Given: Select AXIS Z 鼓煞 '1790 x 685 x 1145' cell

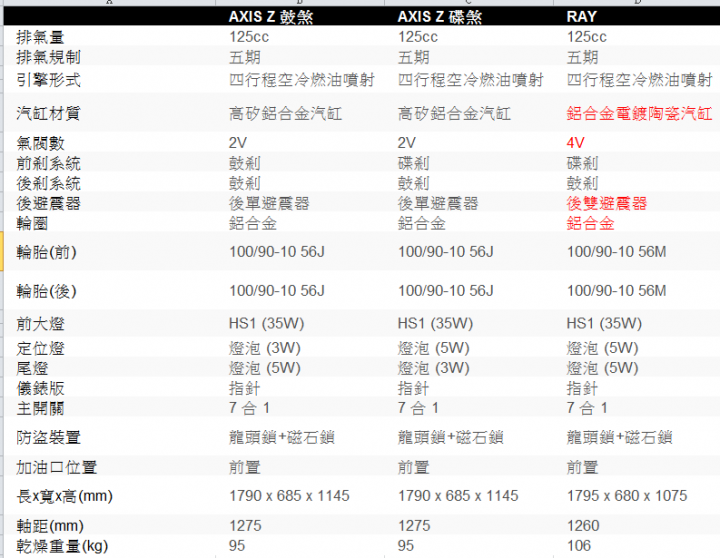Looking at the screenshot, I should (x=289, y=496).
